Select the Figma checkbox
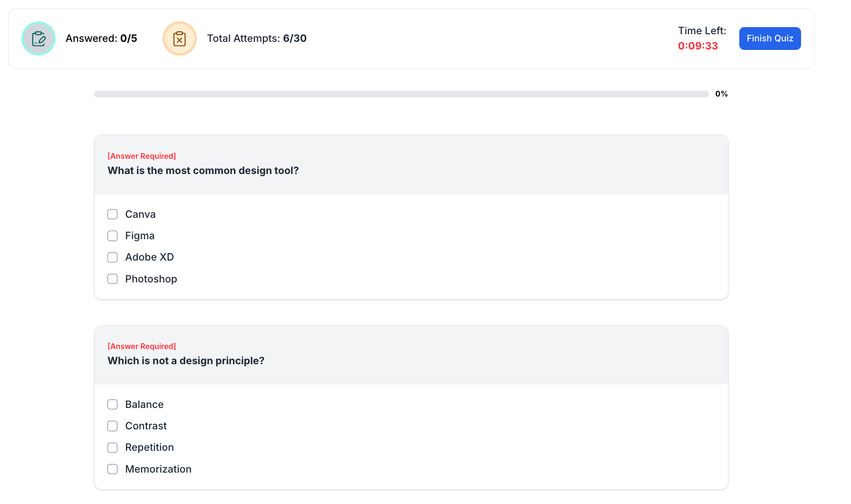851x504 pixels. point(113,236)
